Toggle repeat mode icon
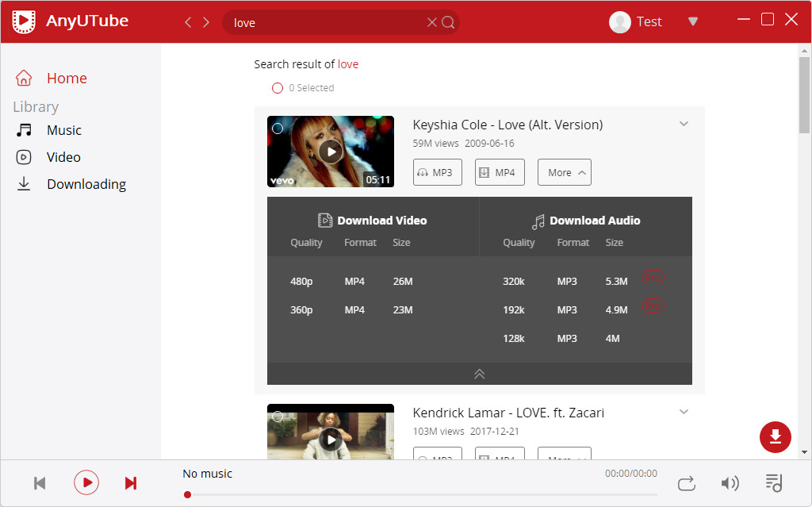 tap(686, 483)
